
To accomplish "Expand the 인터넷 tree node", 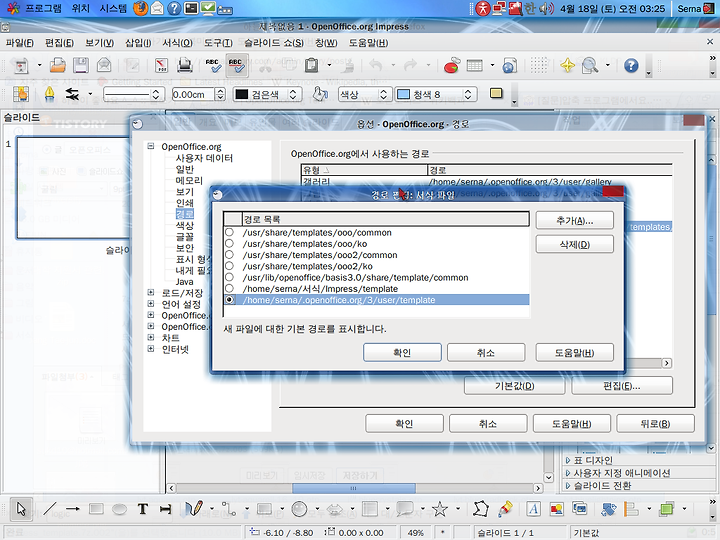I will click(151, 349).
